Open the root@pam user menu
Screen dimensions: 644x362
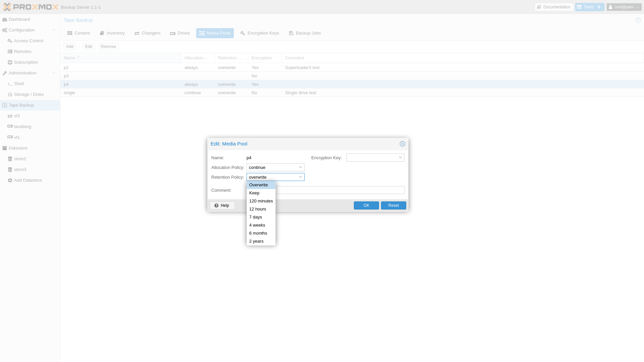click(x=624, y=7)
